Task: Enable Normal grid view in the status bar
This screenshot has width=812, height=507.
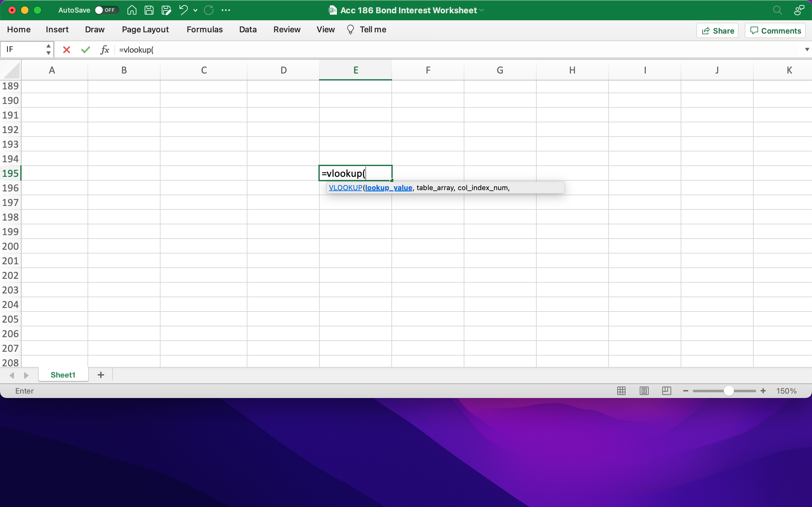Action: [621, 391]
